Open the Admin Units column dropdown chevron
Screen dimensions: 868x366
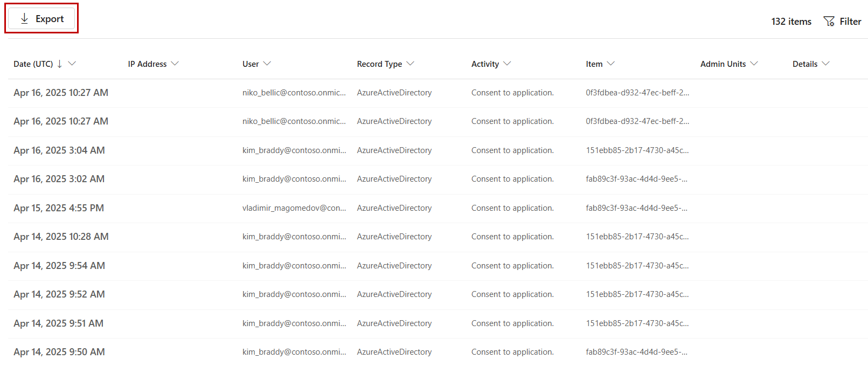pos(754,64)
